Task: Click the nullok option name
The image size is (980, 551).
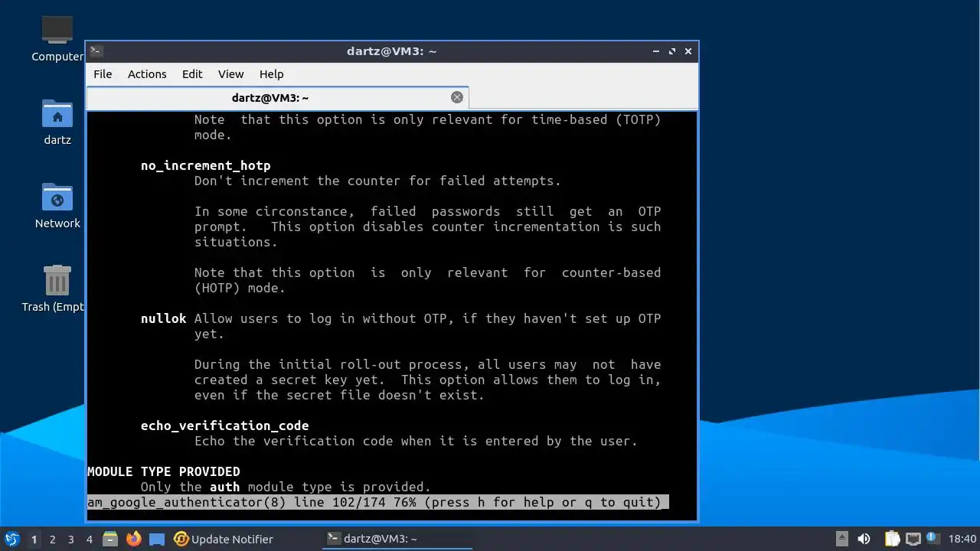Action: (x=164, y=318)
